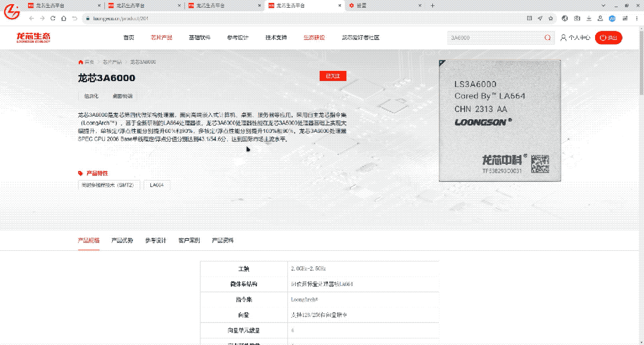Click the 3A6000 search input field
The height and width of the screenshot is (345, 644).
[495, 38]
